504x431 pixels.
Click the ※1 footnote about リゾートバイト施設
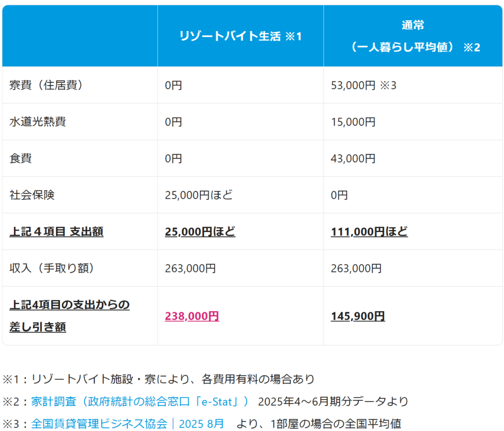pos(158,379)
